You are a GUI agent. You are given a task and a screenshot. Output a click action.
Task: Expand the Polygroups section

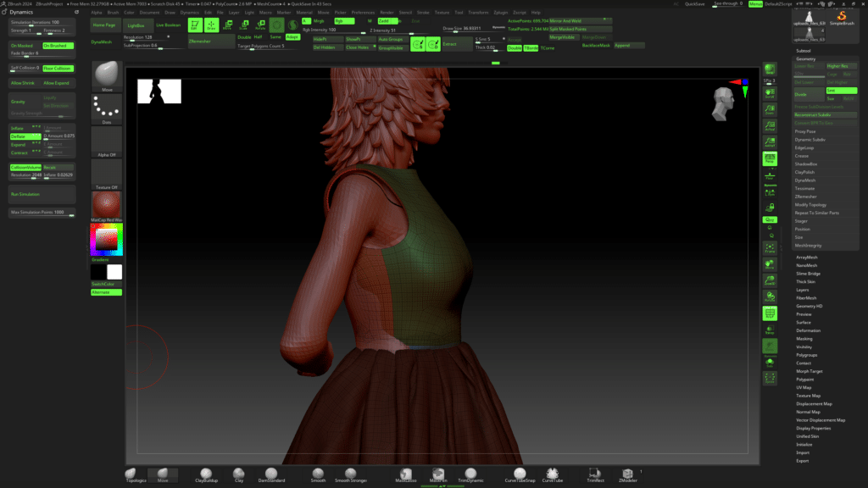[x=807, y=355]
